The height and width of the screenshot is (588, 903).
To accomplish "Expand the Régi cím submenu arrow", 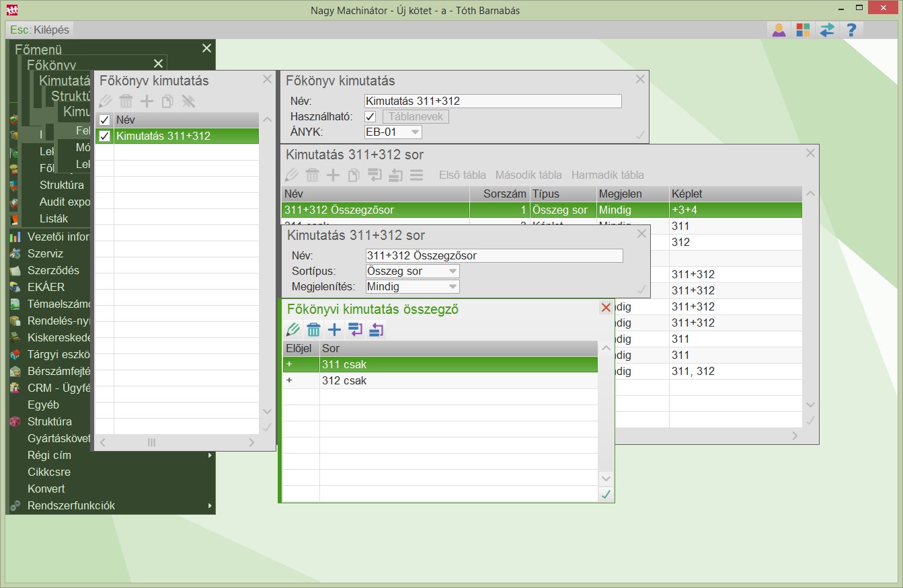I will click(x=210, y=456).
